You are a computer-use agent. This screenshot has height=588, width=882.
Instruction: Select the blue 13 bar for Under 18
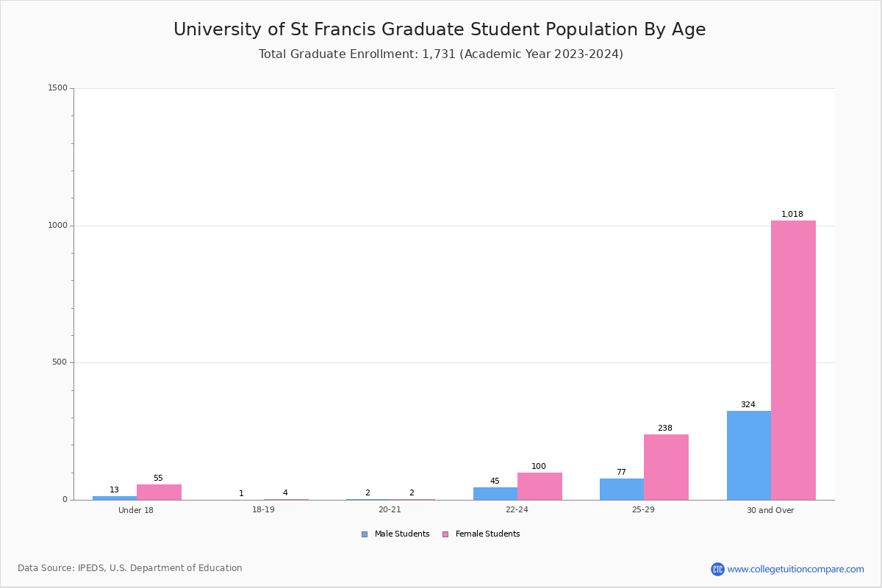click(x=115, y=498)
